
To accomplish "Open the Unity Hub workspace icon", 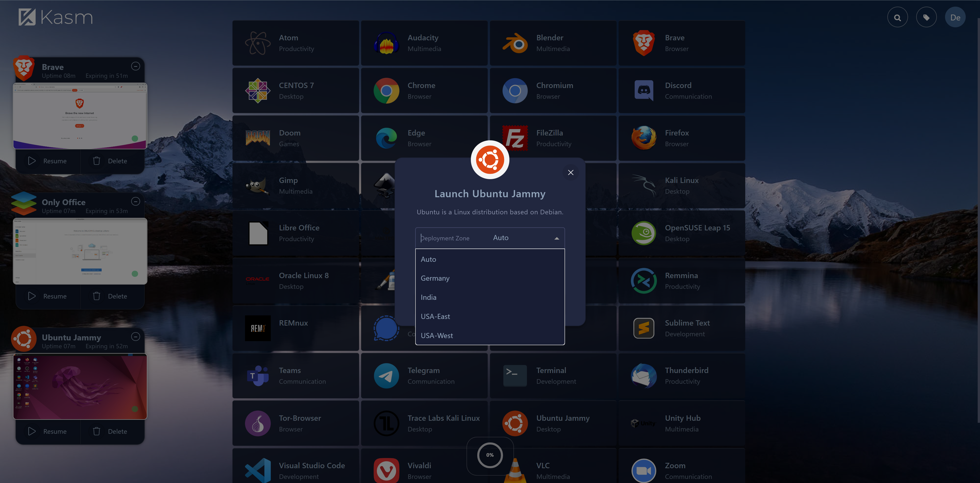I will [x=644, y=423].
